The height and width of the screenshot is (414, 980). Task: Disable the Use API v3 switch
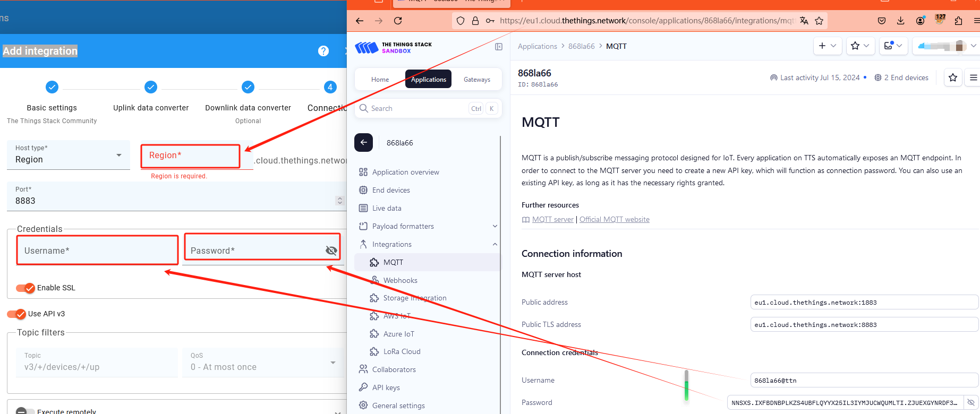(16, 314)
